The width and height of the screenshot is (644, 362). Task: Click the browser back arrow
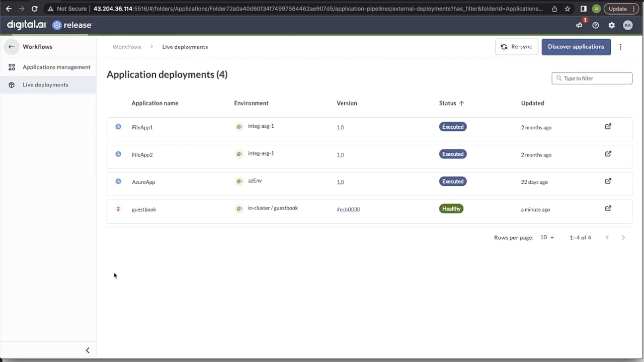9,9
